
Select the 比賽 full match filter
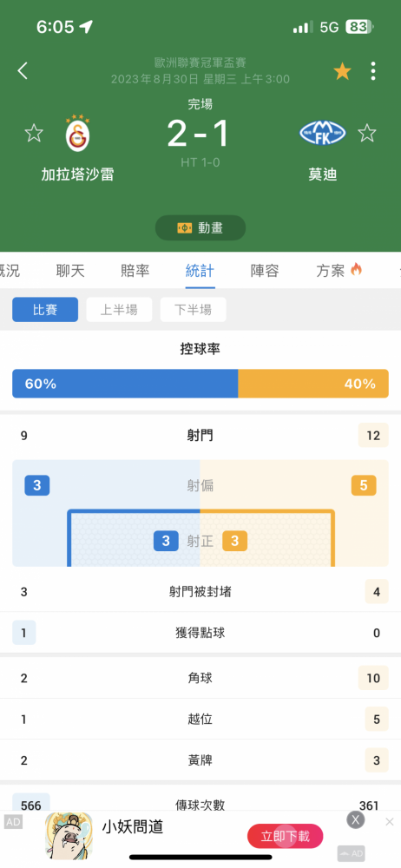coord(45,310)
